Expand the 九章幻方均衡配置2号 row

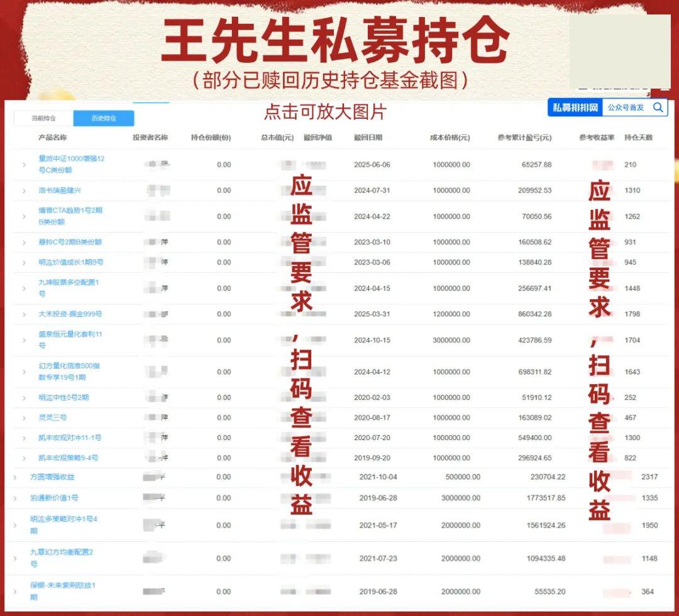(x=15, y=559)
